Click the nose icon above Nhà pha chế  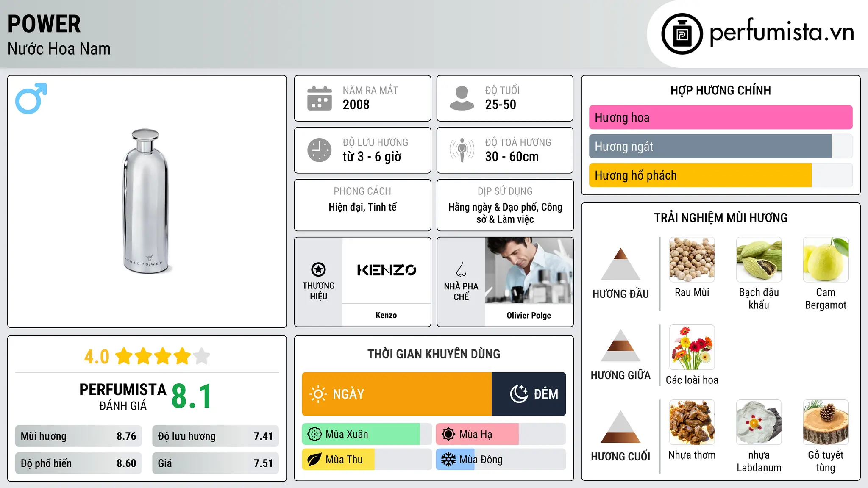tap(461, 269)
